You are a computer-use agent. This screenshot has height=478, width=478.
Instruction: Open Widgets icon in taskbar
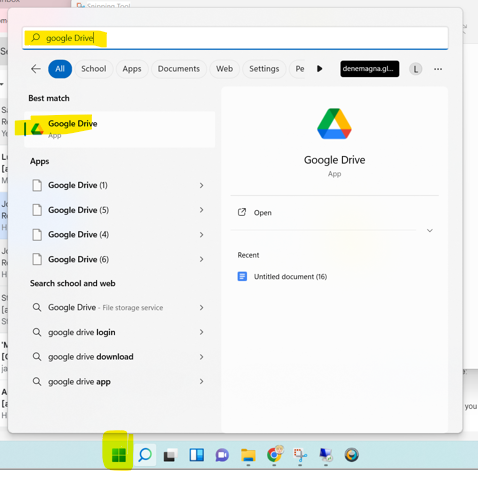(197, 455)
